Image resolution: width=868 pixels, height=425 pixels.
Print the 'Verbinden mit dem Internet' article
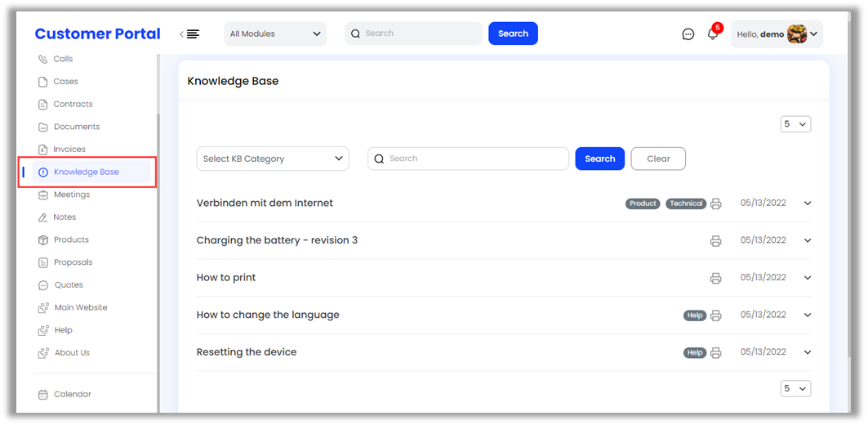click(716, 204)
